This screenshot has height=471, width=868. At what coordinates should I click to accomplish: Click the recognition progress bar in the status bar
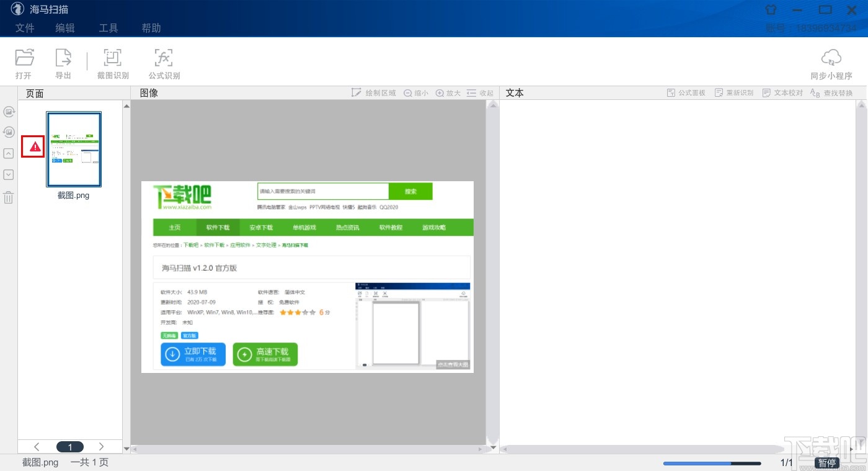pos(712,464)
